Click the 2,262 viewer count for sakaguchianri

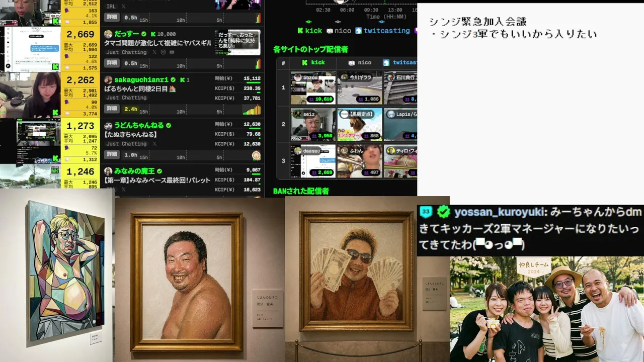(x=80, y=80)
